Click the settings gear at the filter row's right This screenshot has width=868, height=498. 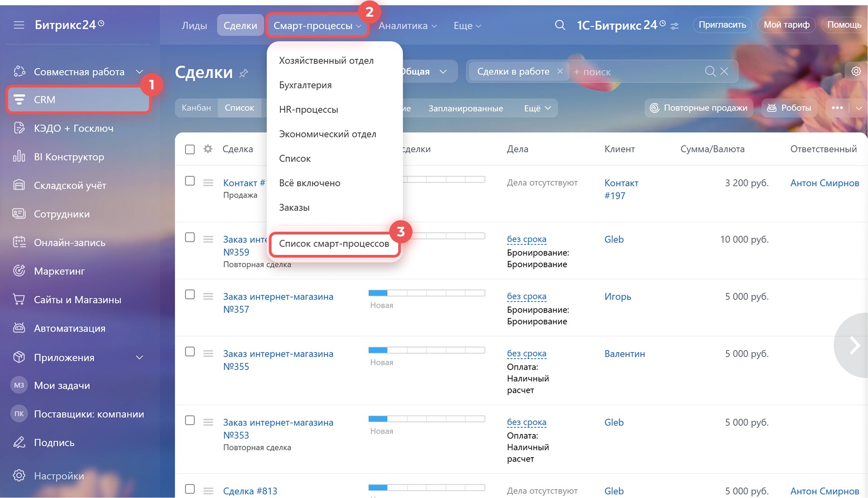(x=856, y=71)
